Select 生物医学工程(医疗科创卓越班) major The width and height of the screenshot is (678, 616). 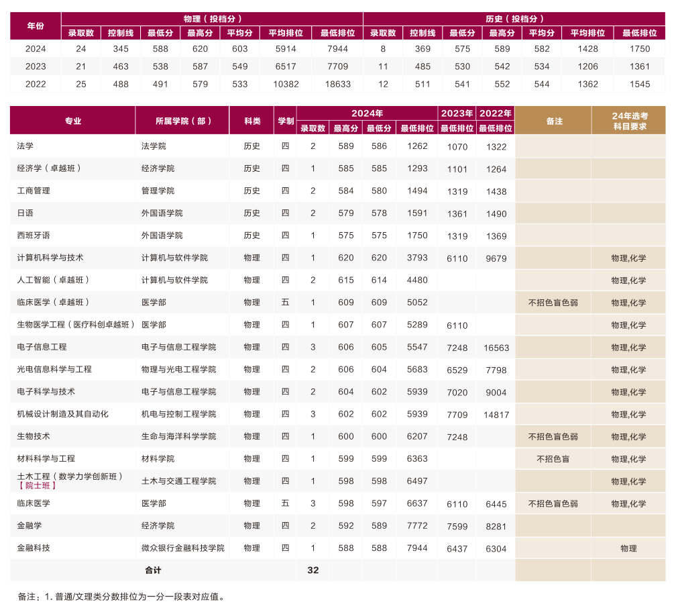tap(76, 325)
